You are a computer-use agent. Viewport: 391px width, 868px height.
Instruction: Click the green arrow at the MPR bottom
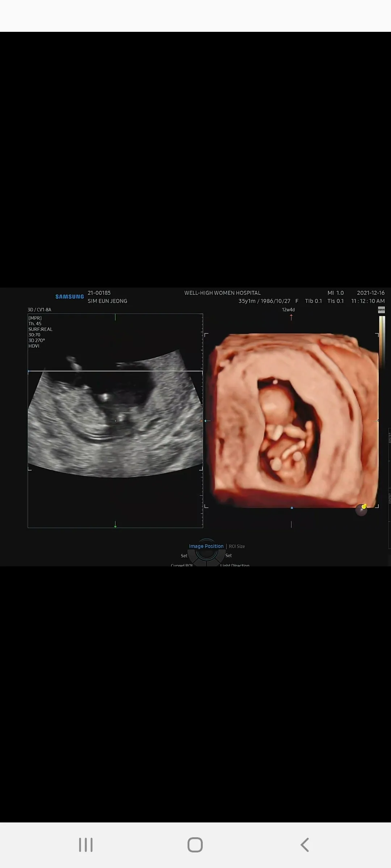click(x=115, y=524)
